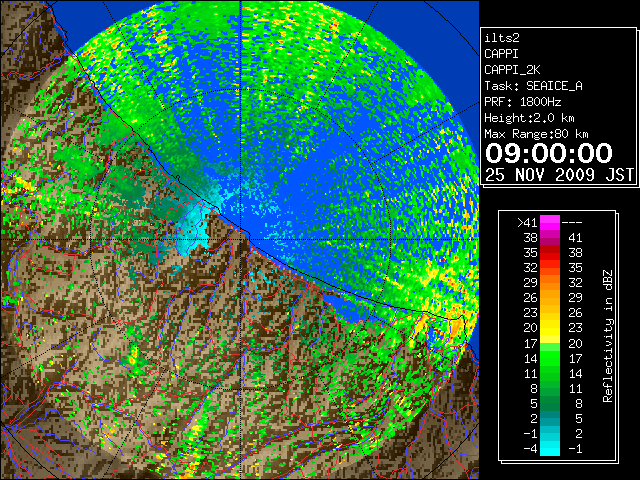Select the 'PRF: 1800Hz' line
640x480 pixels.
pyautogui.click(x=522, y=102)
